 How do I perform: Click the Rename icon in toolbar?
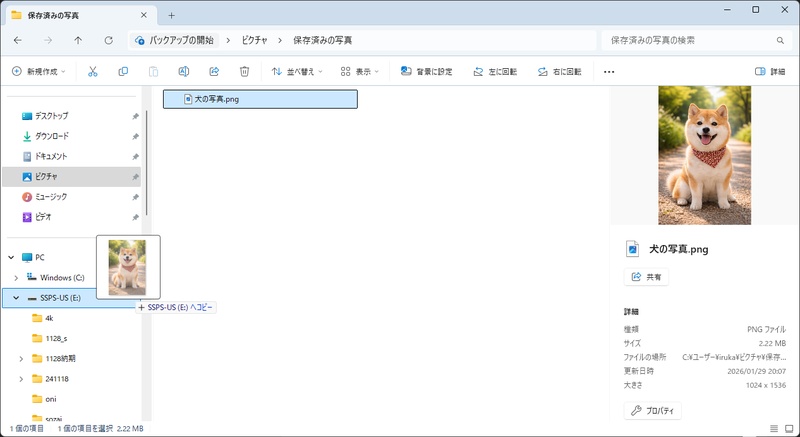184,72
